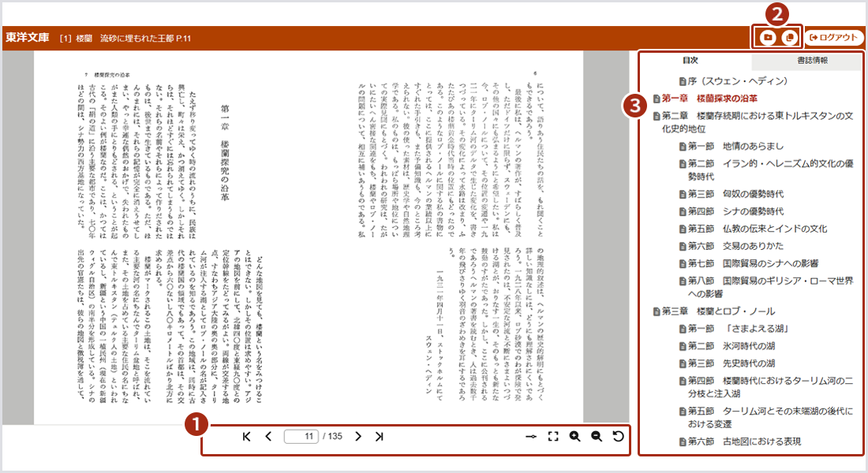Click the title [1] 楼蘭 流砂に埋もれた王都 P.11
The height and width of the screenshot is (473, 868).
click(x=125, y=38)
